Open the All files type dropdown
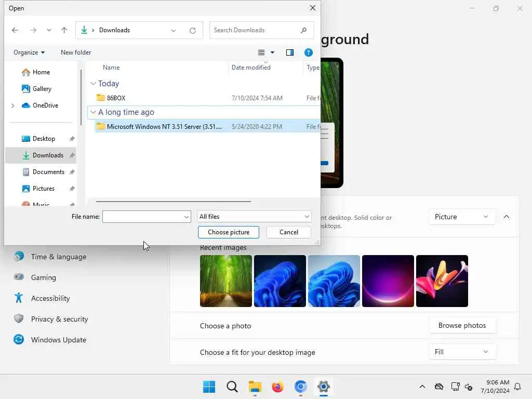This screenshot has height=399, width=532. tap(254, 217)
